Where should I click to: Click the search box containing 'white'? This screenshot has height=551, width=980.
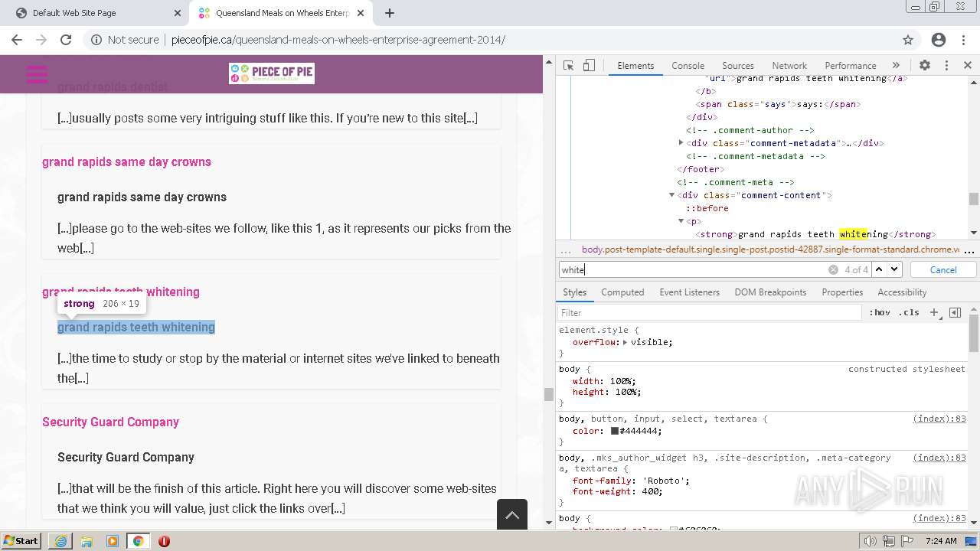tap(693, 269)
